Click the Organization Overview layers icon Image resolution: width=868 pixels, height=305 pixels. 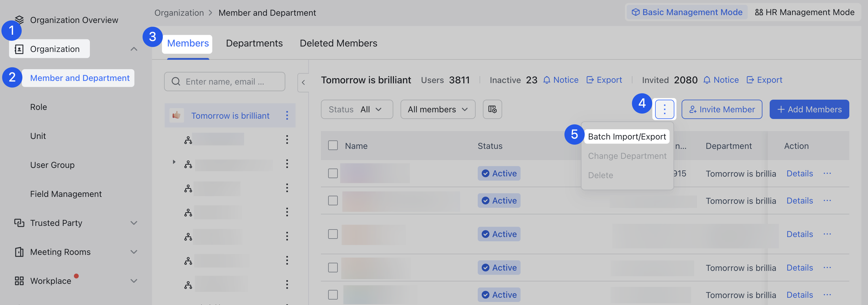pyautogui.click(x=20, y=20)
